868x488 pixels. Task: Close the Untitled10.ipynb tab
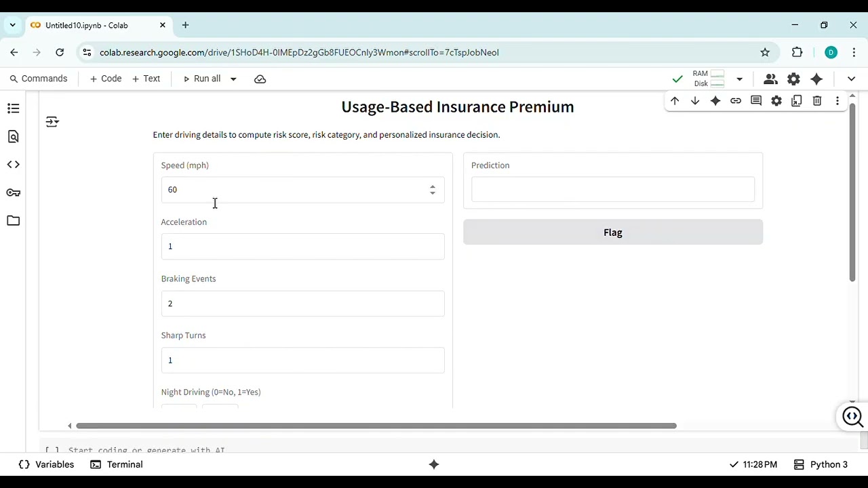pyautogui.click(x=163, y=25)
